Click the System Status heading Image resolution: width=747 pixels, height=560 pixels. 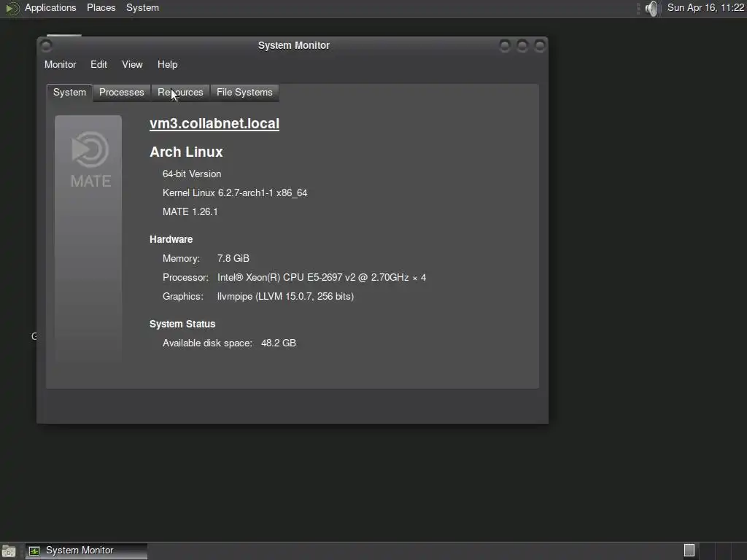pos(182,324)
